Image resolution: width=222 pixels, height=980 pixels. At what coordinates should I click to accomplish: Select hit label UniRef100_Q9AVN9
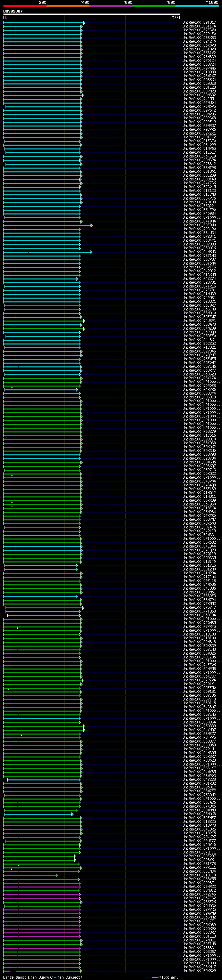199,913
